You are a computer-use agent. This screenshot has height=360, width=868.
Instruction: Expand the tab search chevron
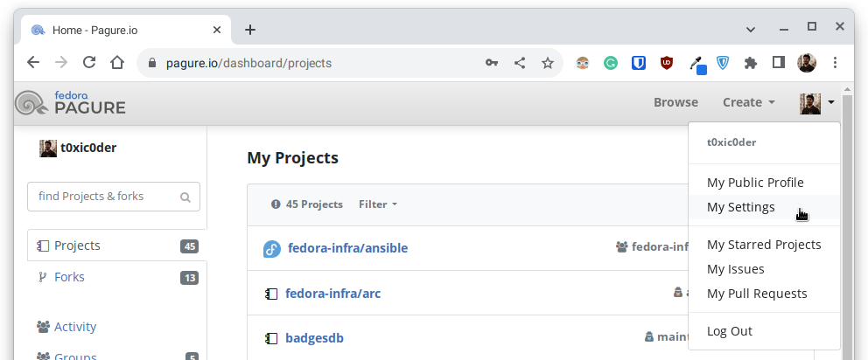point(751,30)
